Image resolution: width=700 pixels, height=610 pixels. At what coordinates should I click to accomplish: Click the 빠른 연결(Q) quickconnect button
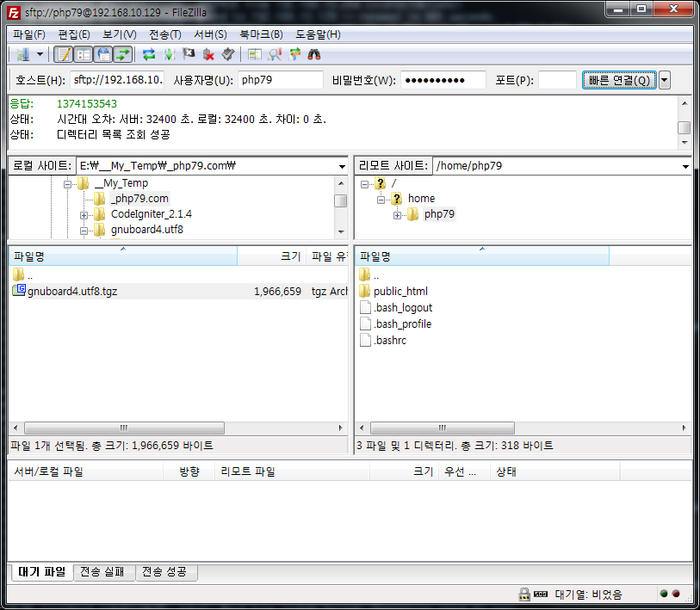click(x=619, y=80)
